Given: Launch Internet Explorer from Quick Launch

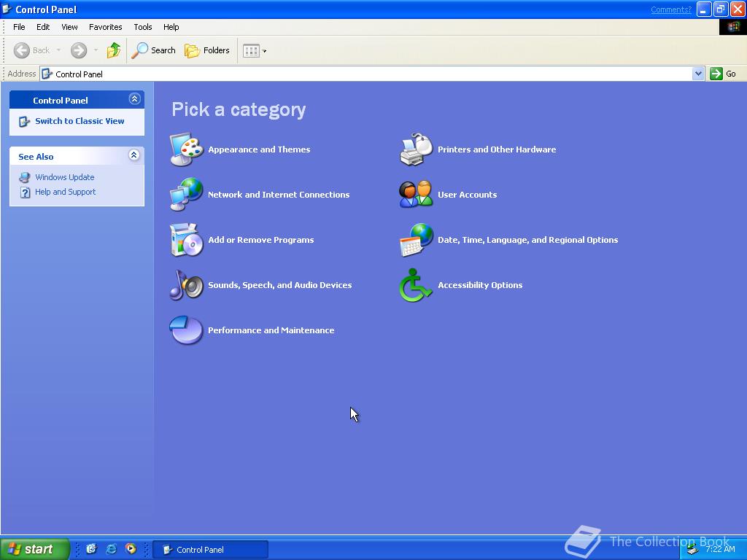Looking at the screenshot, I should [111, 549].
